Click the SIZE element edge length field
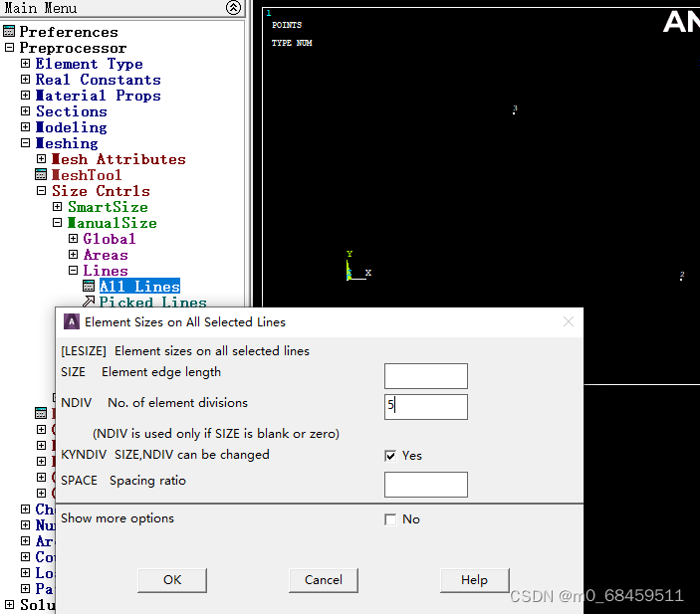Screen dimensions: 700x614 [426, 376]
